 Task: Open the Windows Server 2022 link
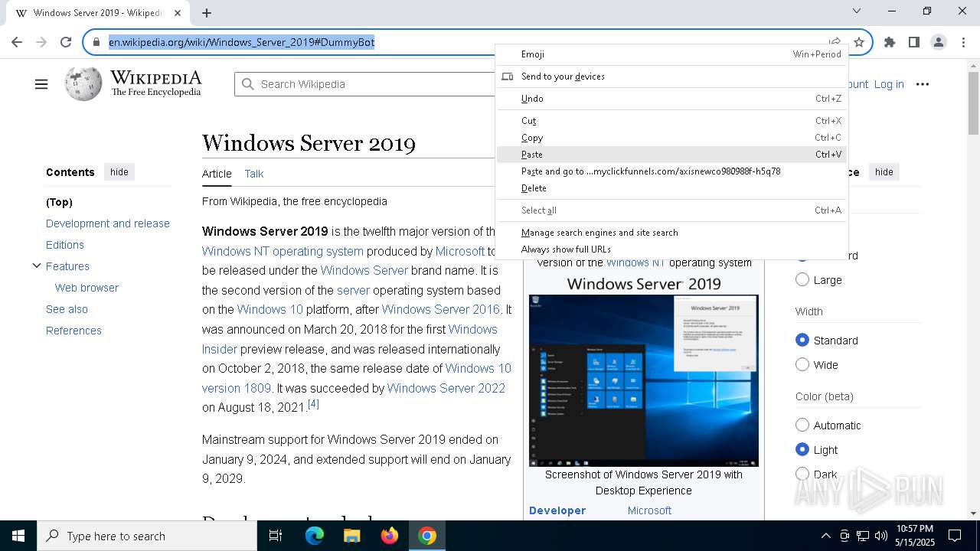(446, 388)
